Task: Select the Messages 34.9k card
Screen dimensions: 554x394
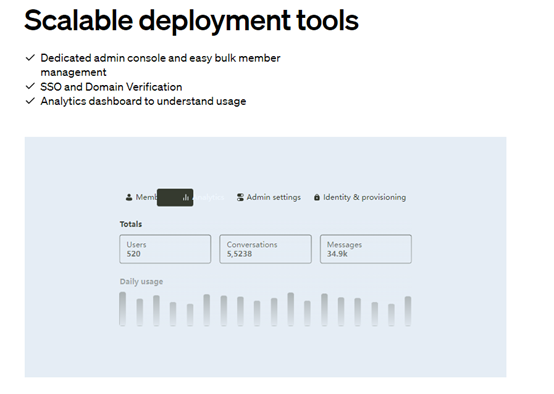Action: [366, 249]
